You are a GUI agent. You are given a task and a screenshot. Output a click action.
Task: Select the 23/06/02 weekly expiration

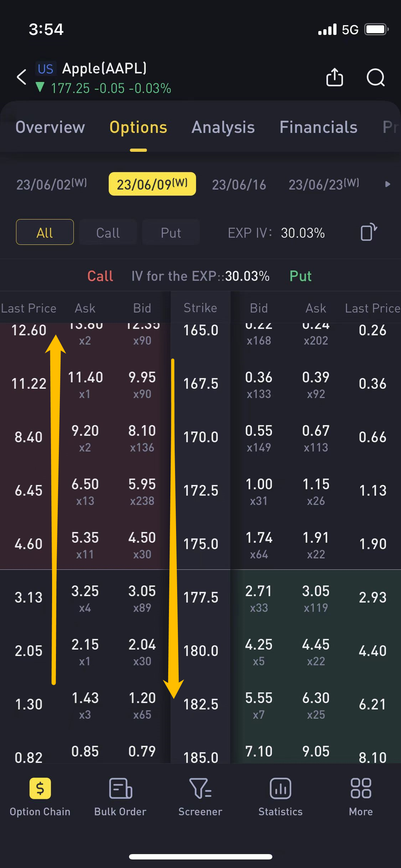tap(51, 184)
